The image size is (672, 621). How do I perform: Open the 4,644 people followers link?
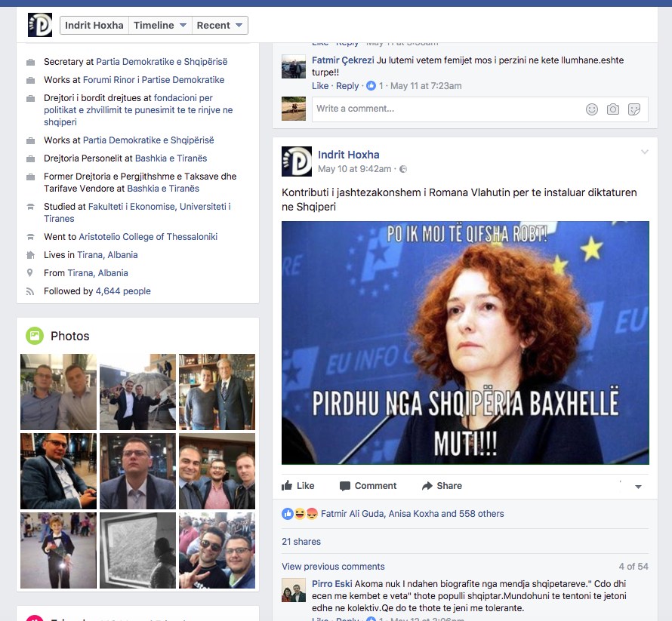[x=123, y=291]
